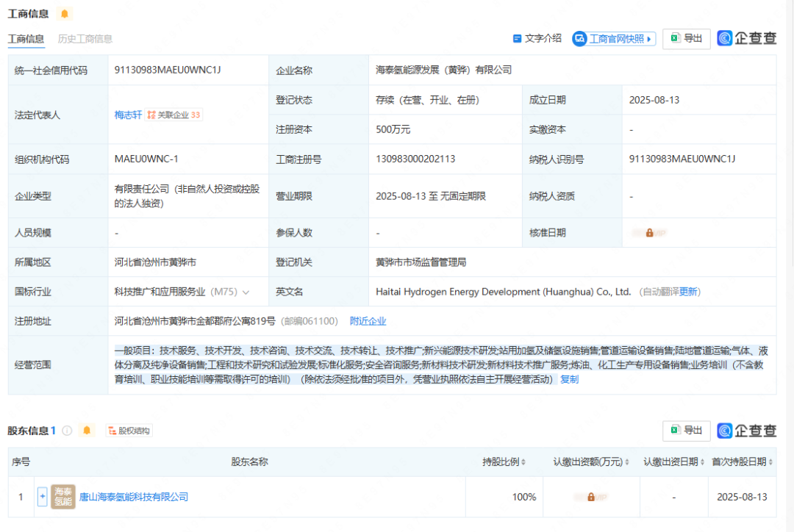
Task: Expand the 科技推广和应用服务业 (M75) industry dropdown
Action: point(246,292)
